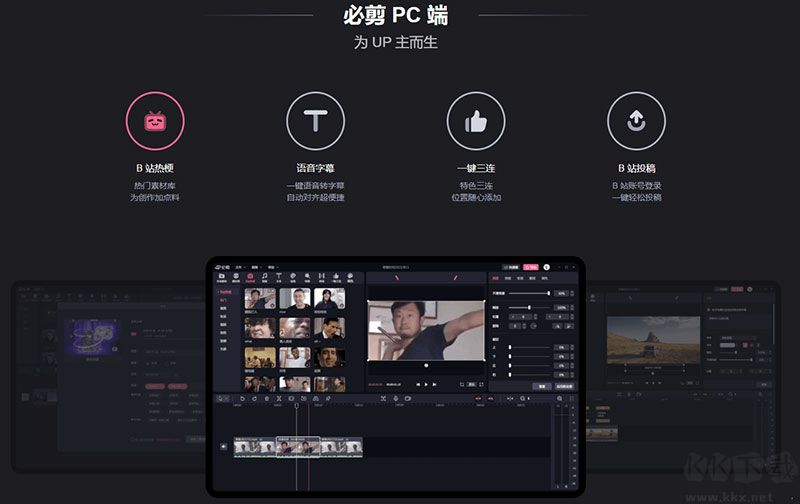The width and height of the screenshot is (800, 504).
Task: Open the thumbs-up one-click triple tool in toolbar
Action: coord(336,276)
